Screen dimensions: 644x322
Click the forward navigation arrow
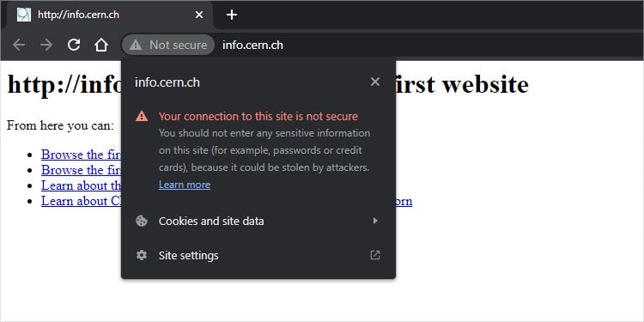point(46,45)
